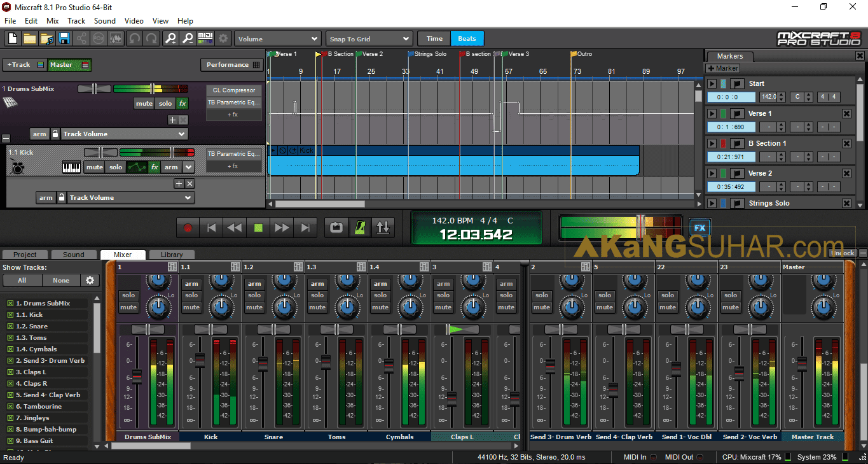This screenshot has width=868, height=464.
Task: Toggle the metronome icon
Action: tap(360, 227)
